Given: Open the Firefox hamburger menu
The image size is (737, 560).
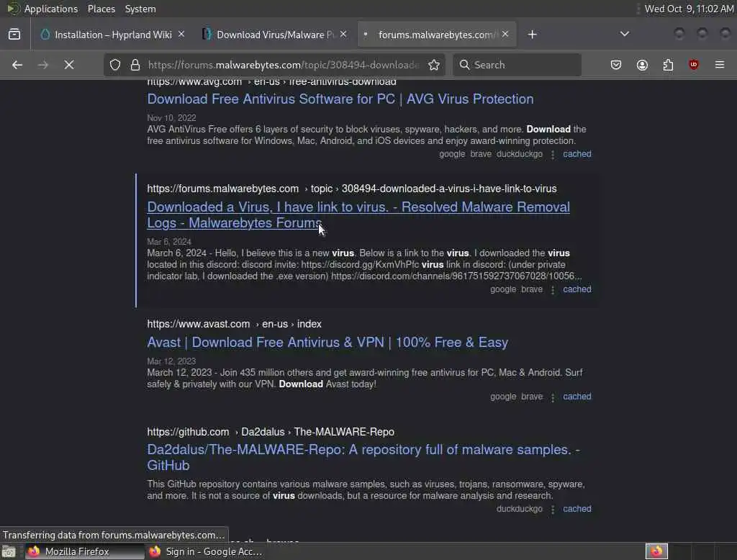Looking at the screenshot, I should tap(720, 65).
